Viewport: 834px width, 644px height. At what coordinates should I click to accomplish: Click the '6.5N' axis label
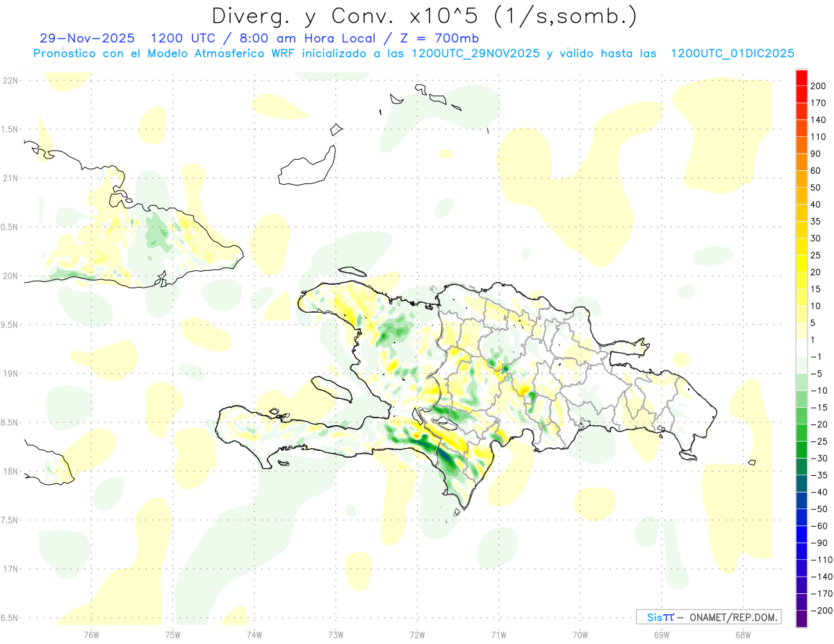(x=10, y=618)
